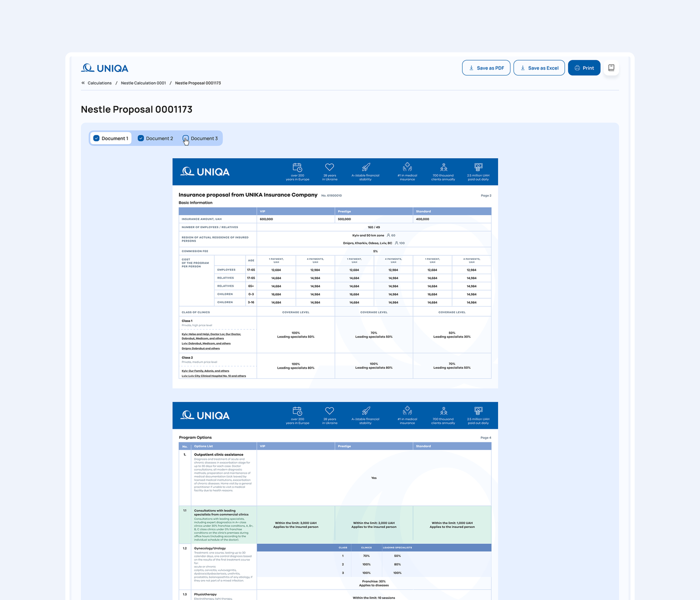Click the double-chevron back icon before Calculations
This screenshot has width=700, height=600.
click(83, 83)
